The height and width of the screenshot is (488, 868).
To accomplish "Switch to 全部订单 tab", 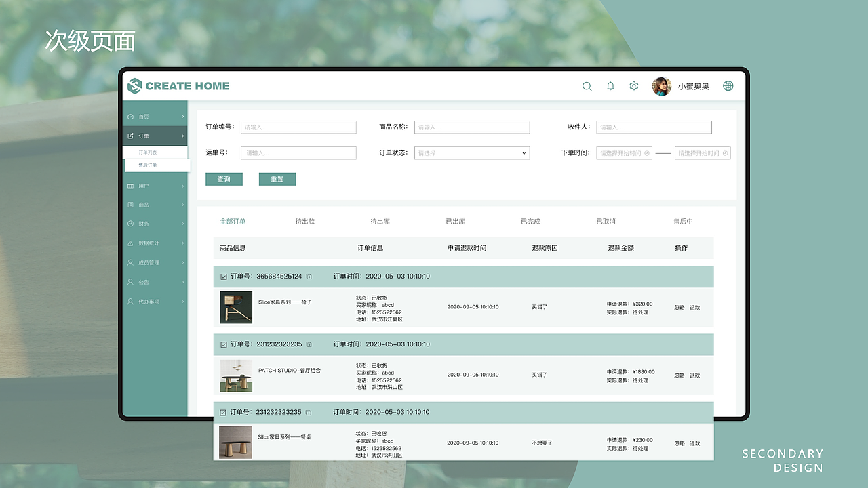I will point(233,222).
